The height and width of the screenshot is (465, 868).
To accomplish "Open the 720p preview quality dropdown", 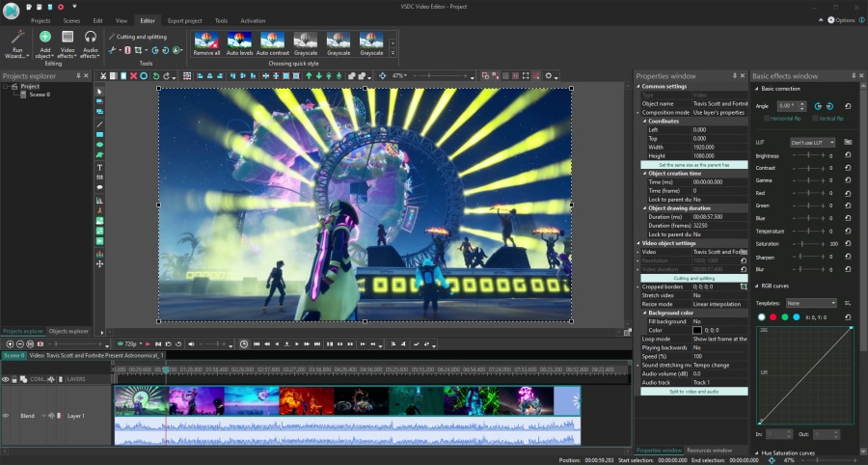I will pyautogui.click(x=130, y=343).
